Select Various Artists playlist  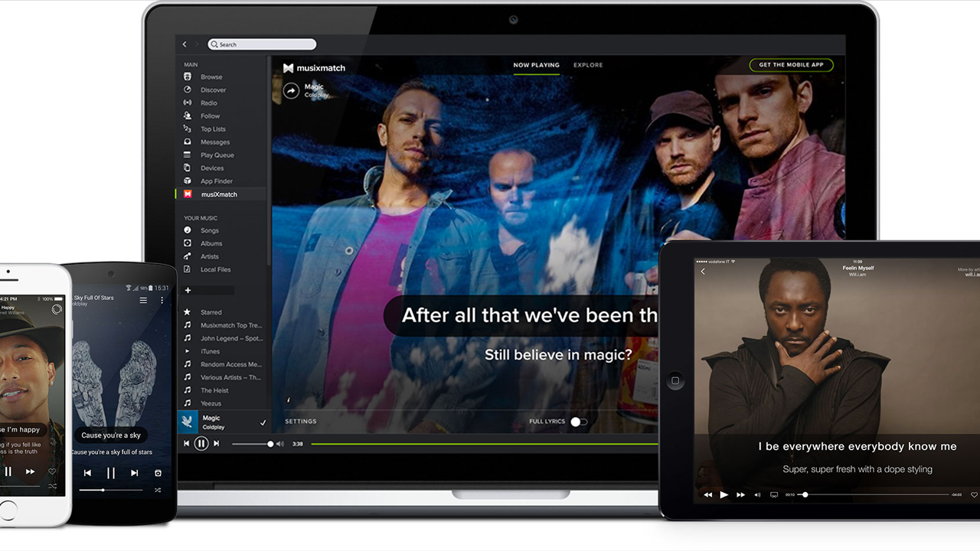[230, 377]
